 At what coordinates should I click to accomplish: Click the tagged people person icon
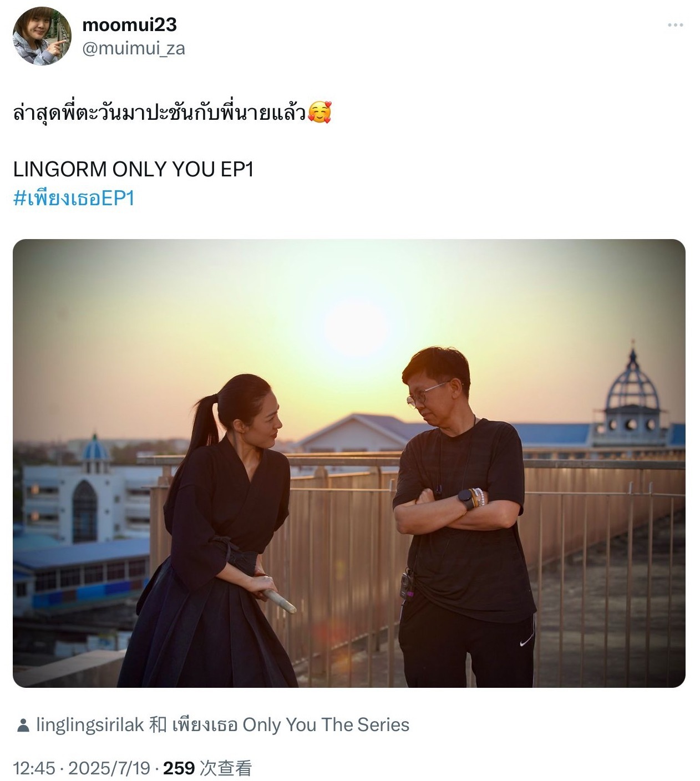(x=23, y=725)
